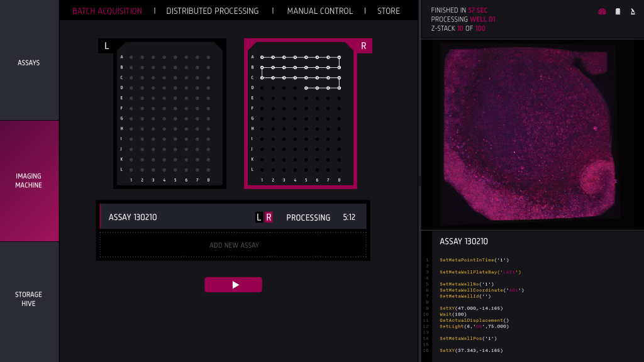Viewport: 644px width, 362px height.
Task: Click Add New Assay
Action: point(234,245)
